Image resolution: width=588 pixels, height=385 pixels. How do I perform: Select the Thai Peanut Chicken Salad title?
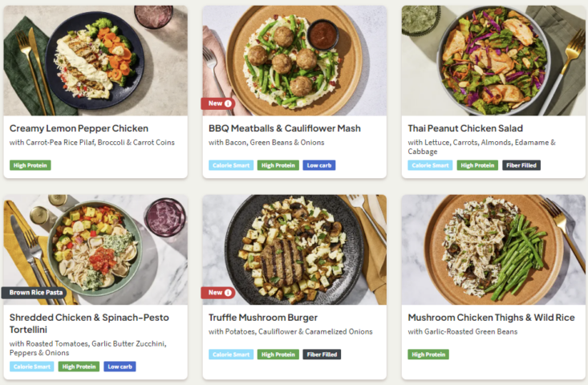[x=465, y=128]
